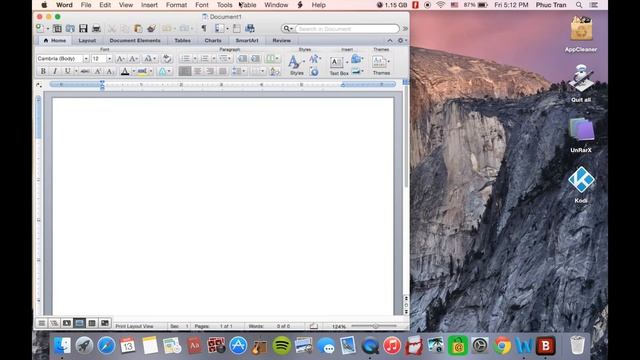Open the Change Case dropdown

click(150, 59)
